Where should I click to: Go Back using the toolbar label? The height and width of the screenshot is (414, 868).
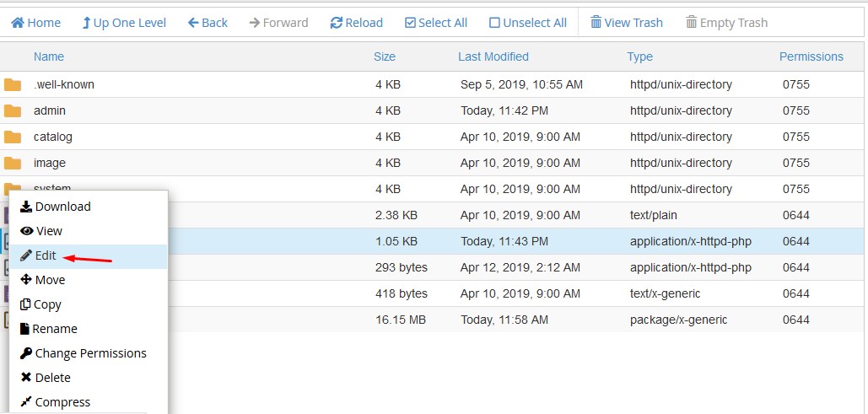[214, 23]
